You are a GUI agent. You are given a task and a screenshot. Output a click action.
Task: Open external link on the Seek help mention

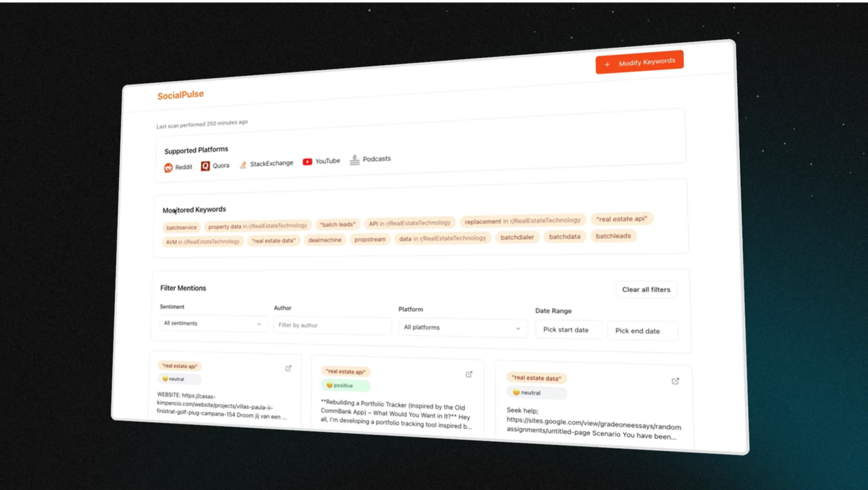[x=675, y=381]
